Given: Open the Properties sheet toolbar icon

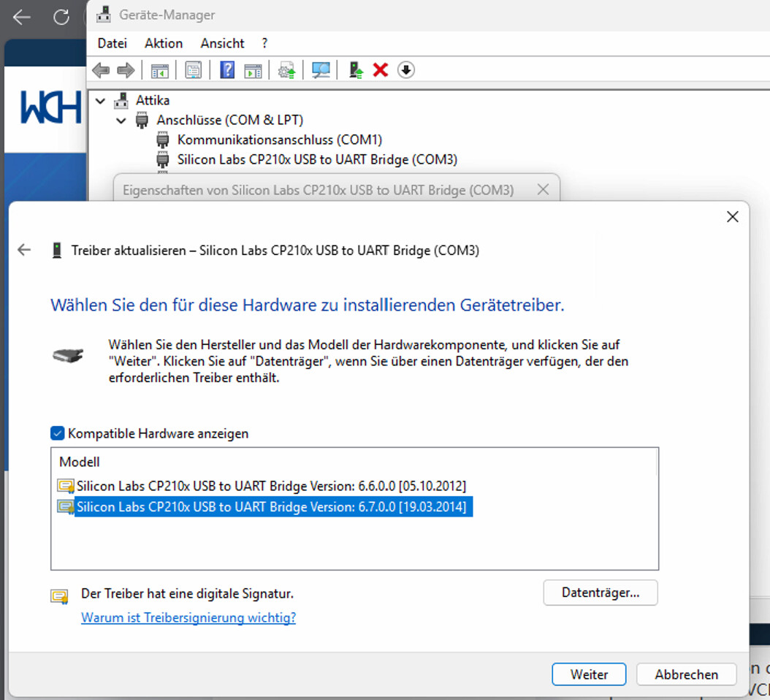Looking at the screenshot, I should click(193, 70).
